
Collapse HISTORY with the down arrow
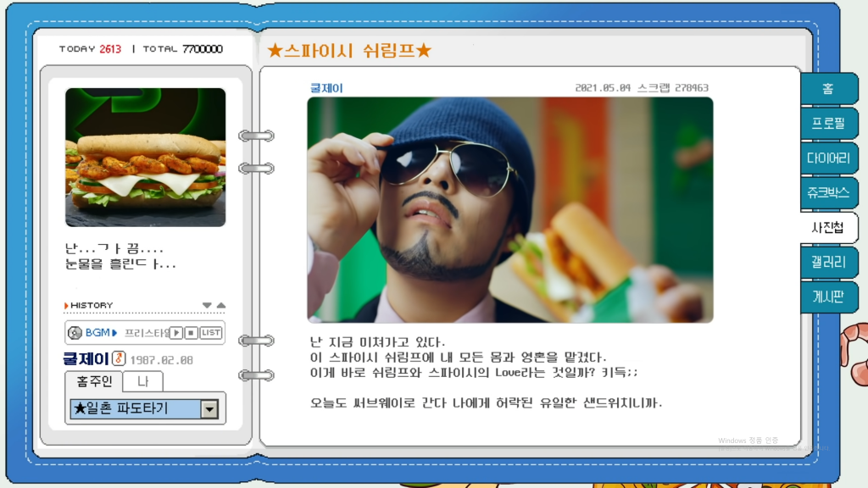pyautogui.click(x=207, y=305)
